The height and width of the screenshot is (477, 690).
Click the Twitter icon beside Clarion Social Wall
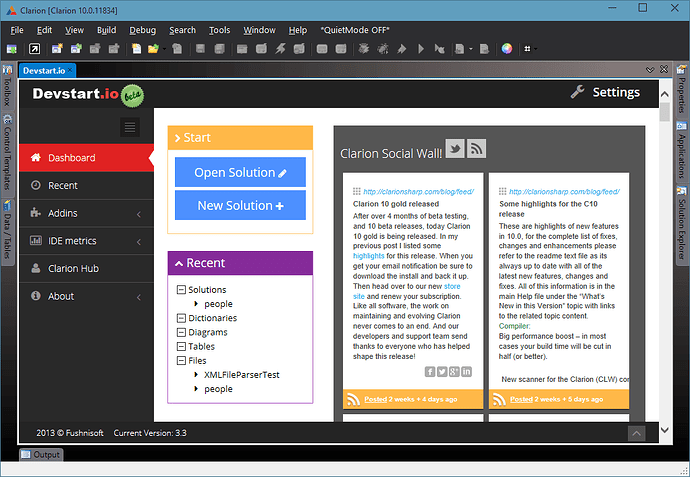(455, 149)
